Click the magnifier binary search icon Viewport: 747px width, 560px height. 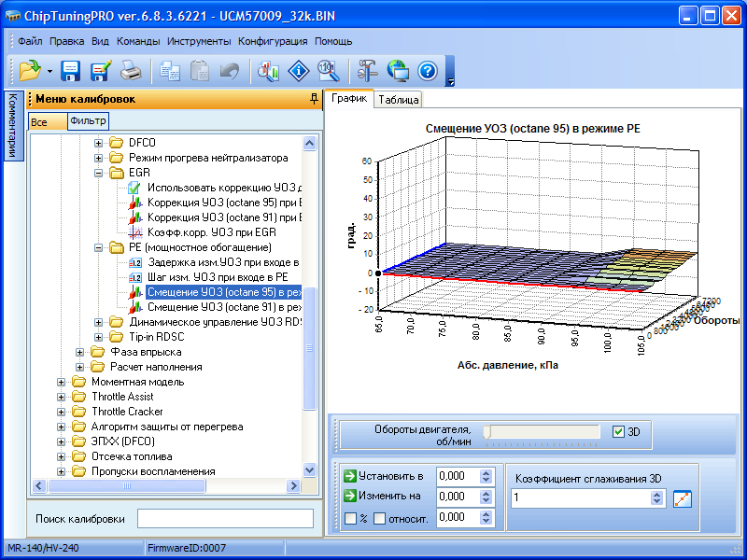click(x=327, y=70)
